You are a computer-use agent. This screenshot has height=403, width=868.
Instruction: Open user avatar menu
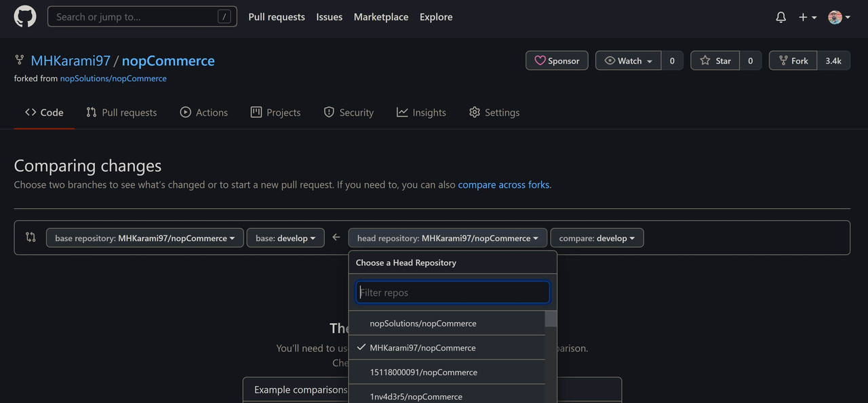coord(840,17)
